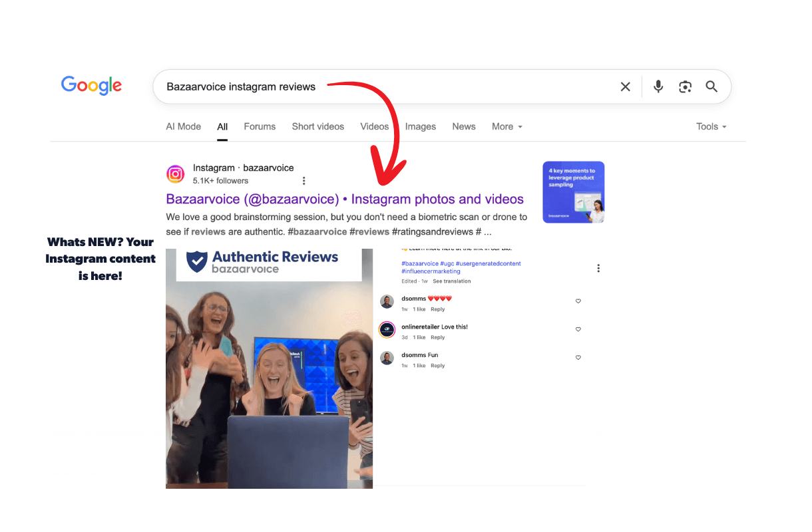Open the Videos results tab
The height and width of the screenshot is (532, 812).
(x=375, y=126)
